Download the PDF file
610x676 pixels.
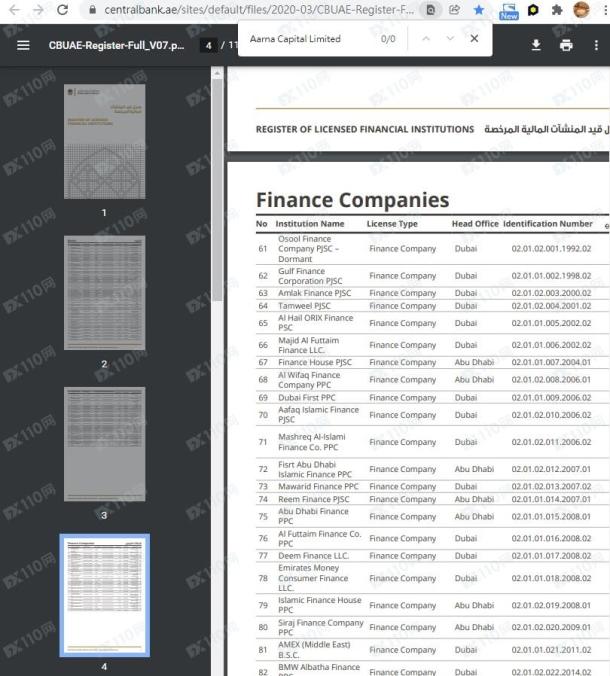(x=536, y=45)
